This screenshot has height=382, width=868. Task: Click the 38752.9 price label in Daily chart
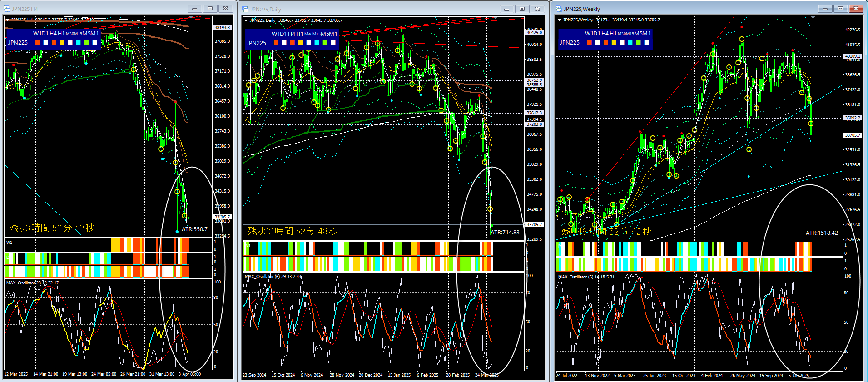pos(534,80)
